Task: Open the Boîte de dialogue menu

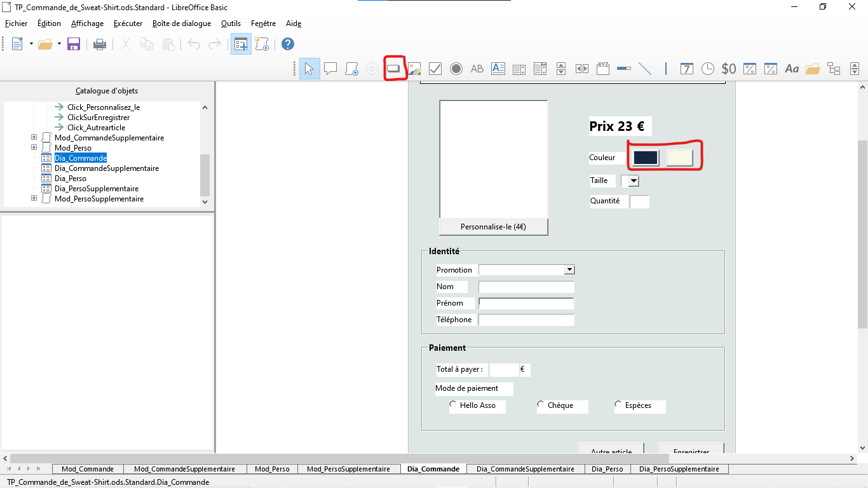Action: (x=182, y=24)
